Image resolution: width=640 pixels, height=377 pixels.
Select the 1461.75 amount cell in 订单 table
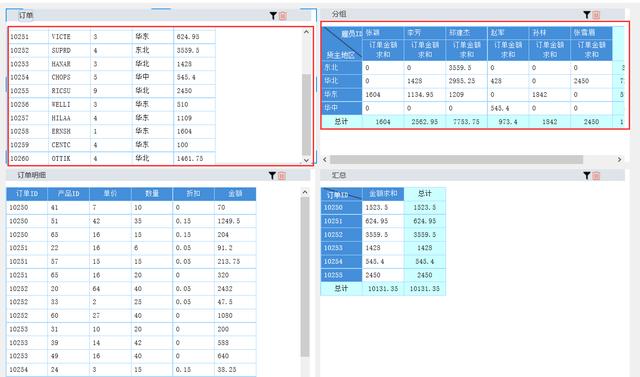(x=194, y=158)
